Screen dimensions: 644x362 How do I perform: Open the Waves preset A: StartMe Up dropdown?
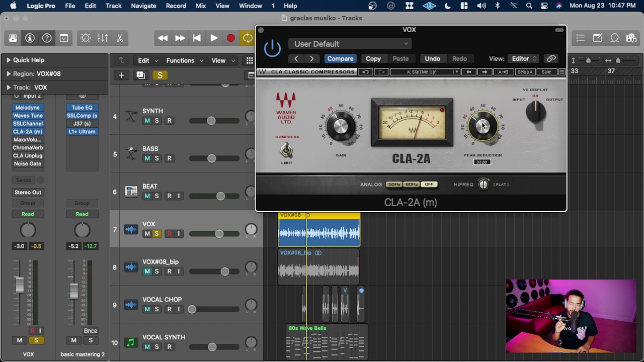pos(425,72)
